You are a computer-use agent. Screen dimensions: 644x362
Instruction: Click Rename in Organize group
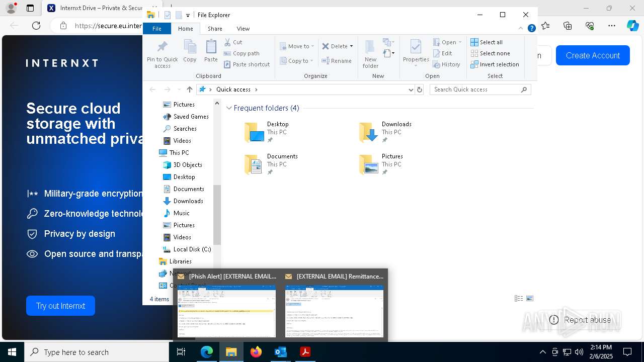click(337, 61)
